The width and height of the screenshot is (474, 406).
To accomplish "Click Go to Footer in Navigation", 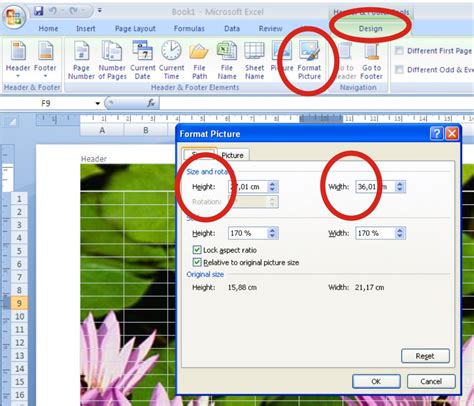I will 371,61.
